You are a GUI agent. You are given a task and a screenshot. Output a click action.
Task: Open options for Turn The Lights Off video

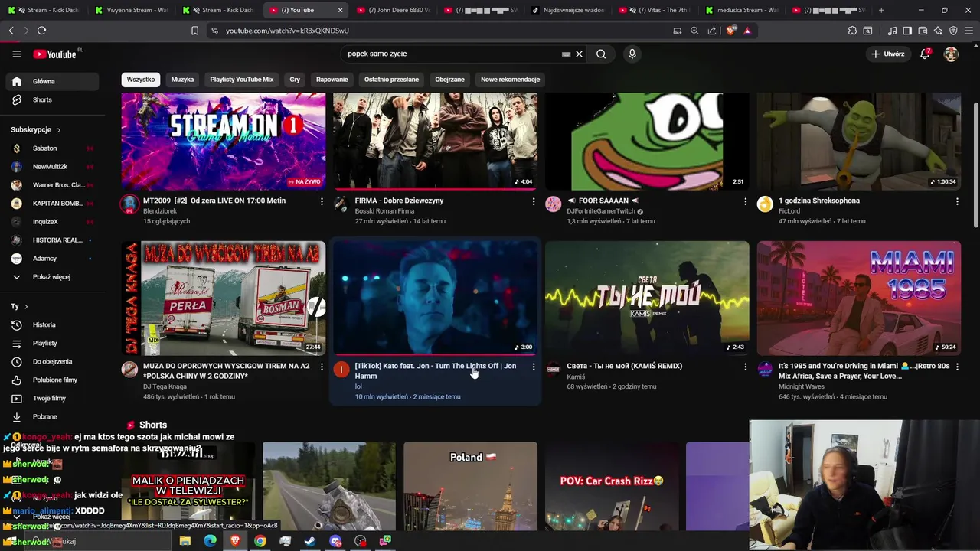coord(534,367)
